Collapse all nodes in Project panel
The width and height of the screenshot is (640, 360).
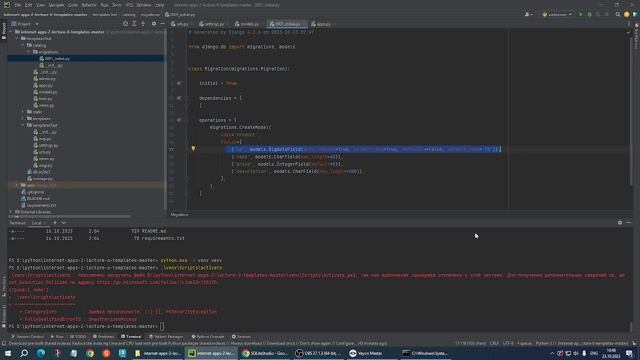point(143,24)
